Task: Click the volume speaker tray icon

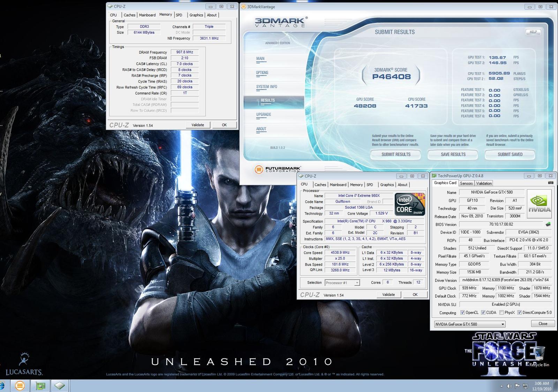Action: pyautogui.click(x=509, y=386)
